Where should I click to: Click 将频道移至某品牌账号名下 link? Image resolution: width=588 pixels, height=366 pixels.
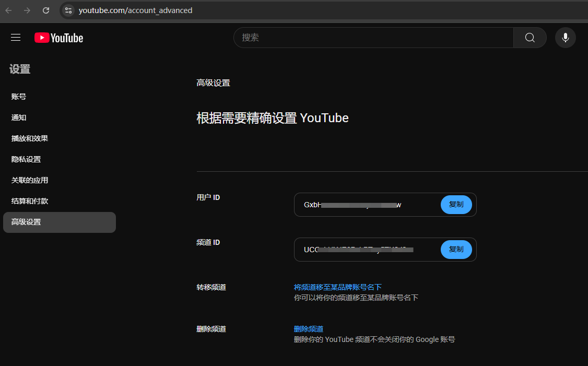(337, 287)
